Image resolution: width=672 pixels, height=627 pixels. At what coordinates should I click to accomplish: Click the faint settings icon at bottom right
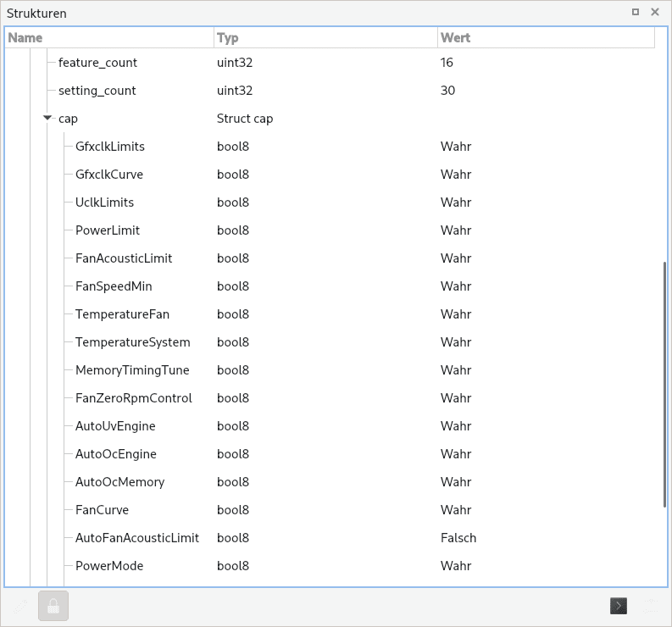click(651, 606)
